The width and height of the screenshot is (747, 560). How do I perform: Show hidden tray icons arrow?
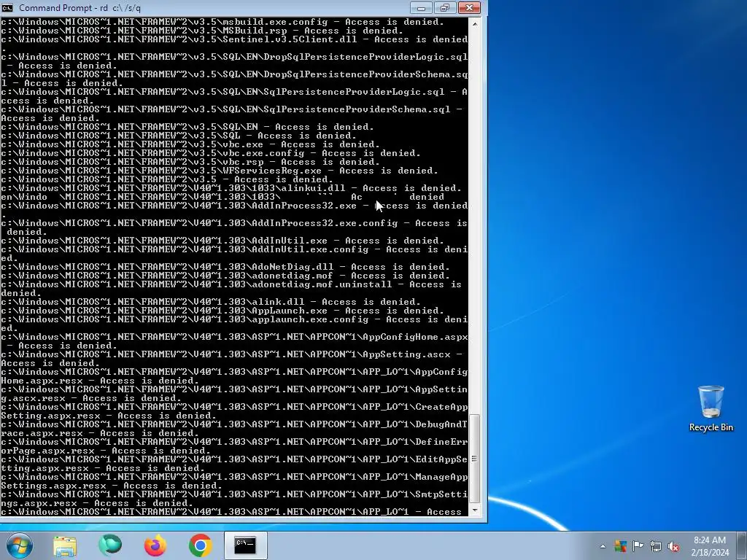[x=603, y=546]
